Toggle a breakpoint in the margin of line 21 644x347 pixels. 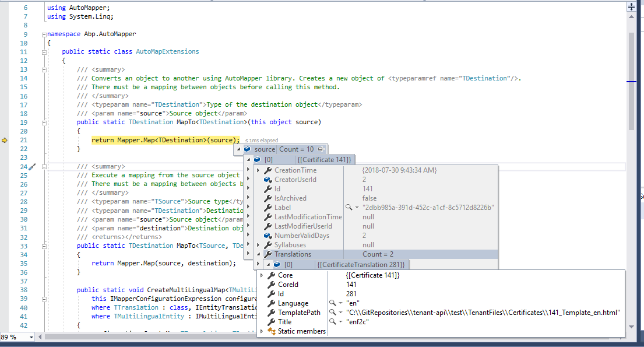tap(6, 140)
